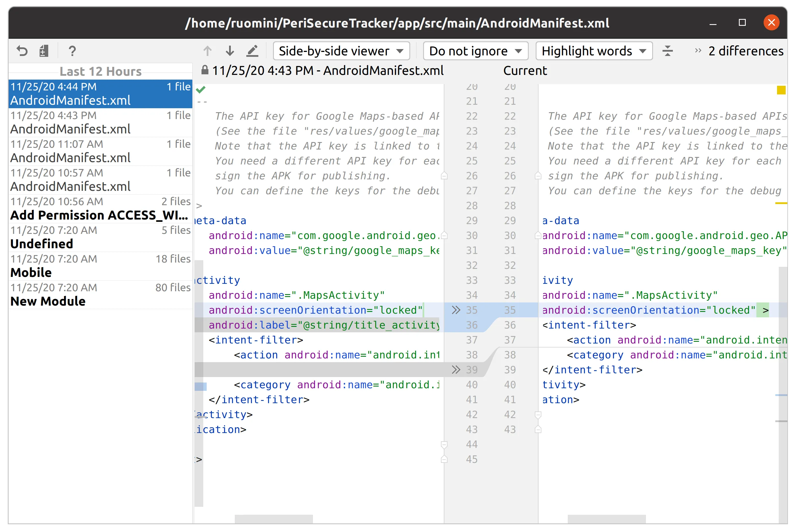Click the Revert (undo arrow) toolbar icon
Viewport: 796px width, 532px height.
[22, 51]
